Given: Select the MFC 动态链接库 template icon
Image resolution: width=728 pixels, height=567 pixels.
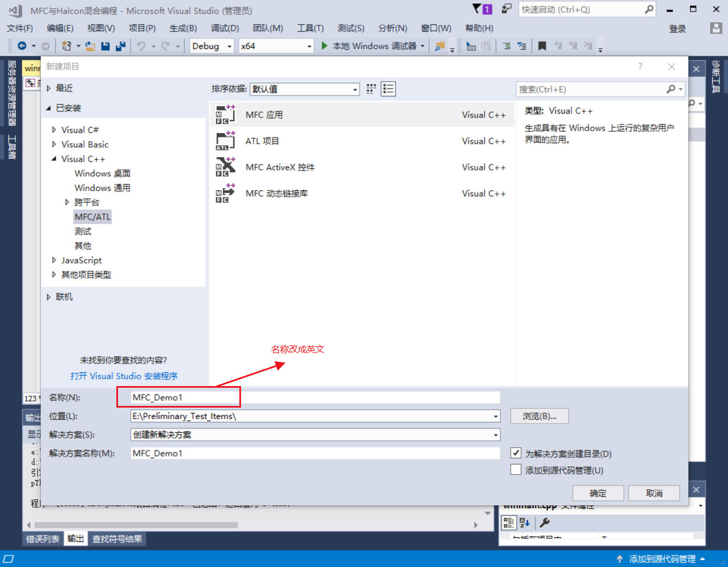Looking at the screenshot, I should [225, 194].
